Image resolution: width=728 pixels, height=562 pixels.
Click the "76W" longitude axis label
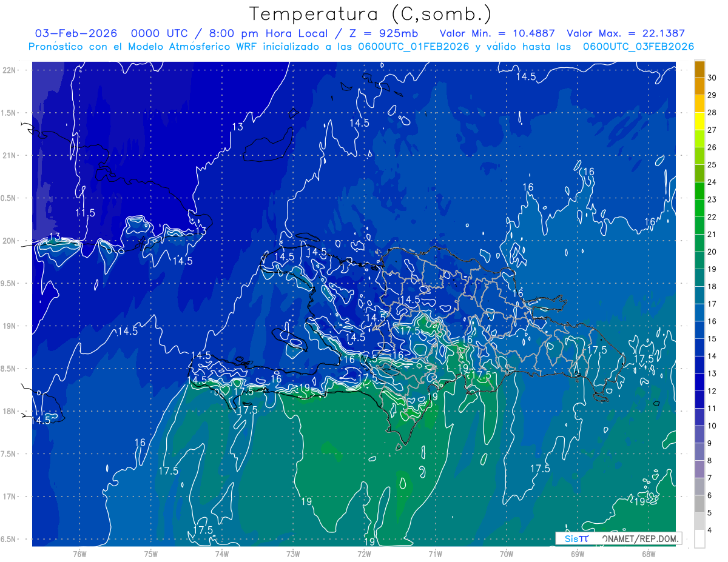[x=79, y=554]
